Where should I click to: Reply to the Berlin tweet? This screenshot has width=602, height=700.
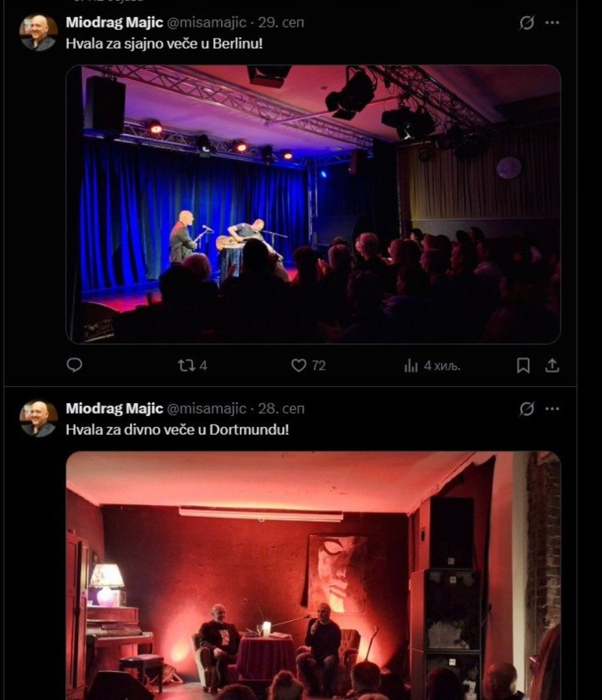point(74,365)
